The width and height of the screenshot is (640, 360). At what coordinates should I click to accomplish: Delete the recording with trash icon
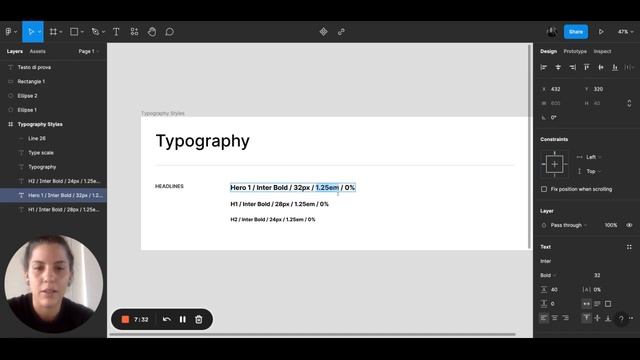[x=199, y=319]
